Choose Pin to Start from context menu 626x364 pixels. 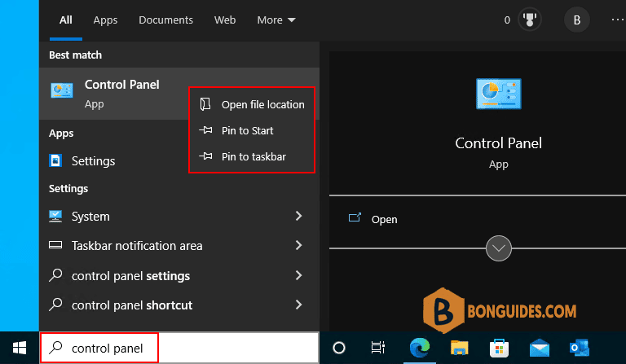tap(252, 130)
